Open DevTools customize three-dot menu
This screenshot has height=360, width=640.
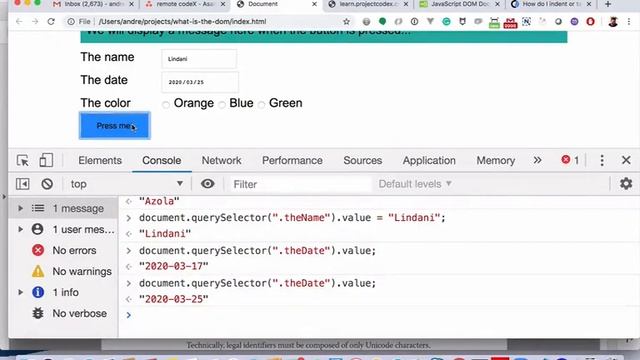point(602,160)
